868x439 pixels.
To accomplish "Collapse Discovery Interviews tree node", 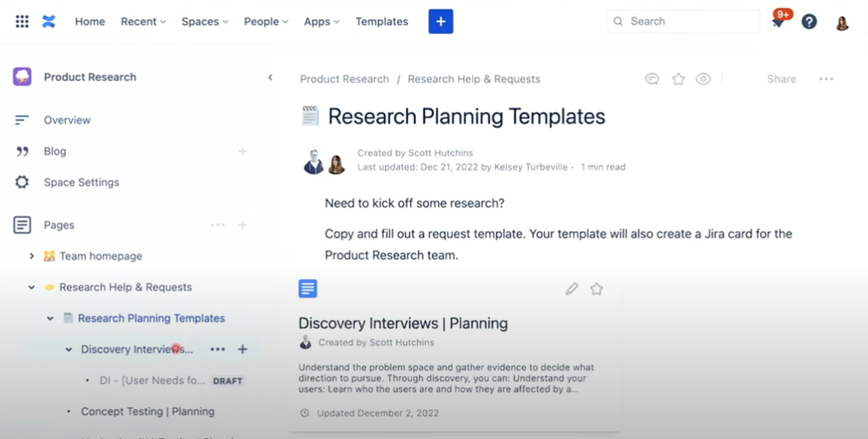I will 69,349.
